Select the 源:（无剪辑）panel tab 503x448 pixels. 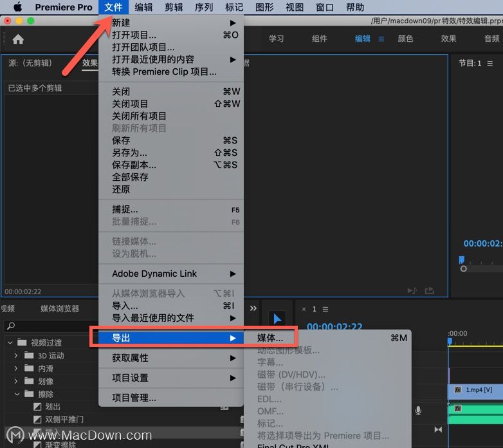point(30,63)
